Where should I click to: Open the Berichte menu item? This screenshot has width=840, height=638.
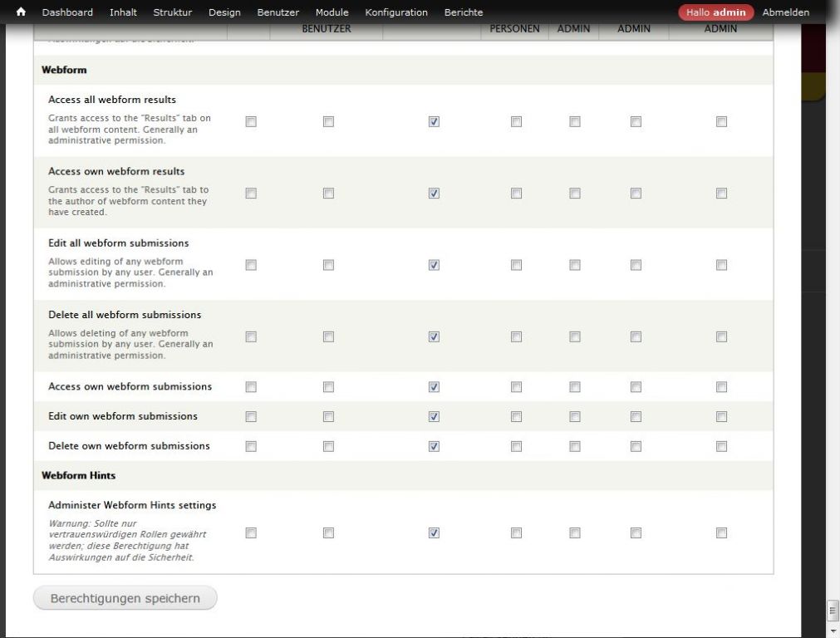463,12
